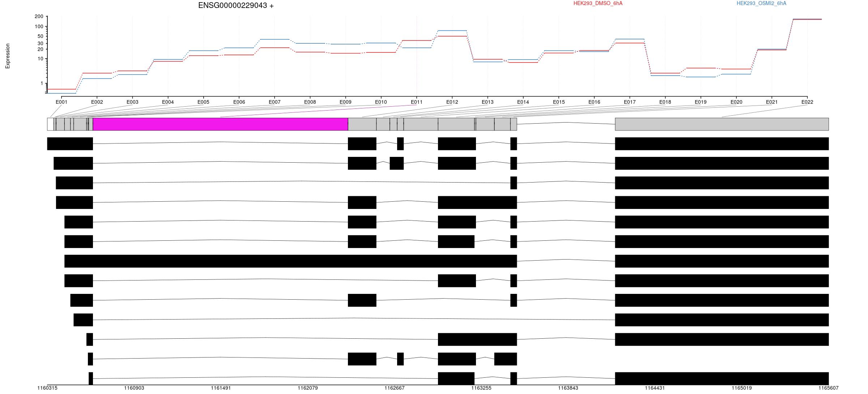The width and height of the screenshot is (868, 394).
Task: Click the gene title ENSG00000229043 +
Action: [x=236, y=5]
